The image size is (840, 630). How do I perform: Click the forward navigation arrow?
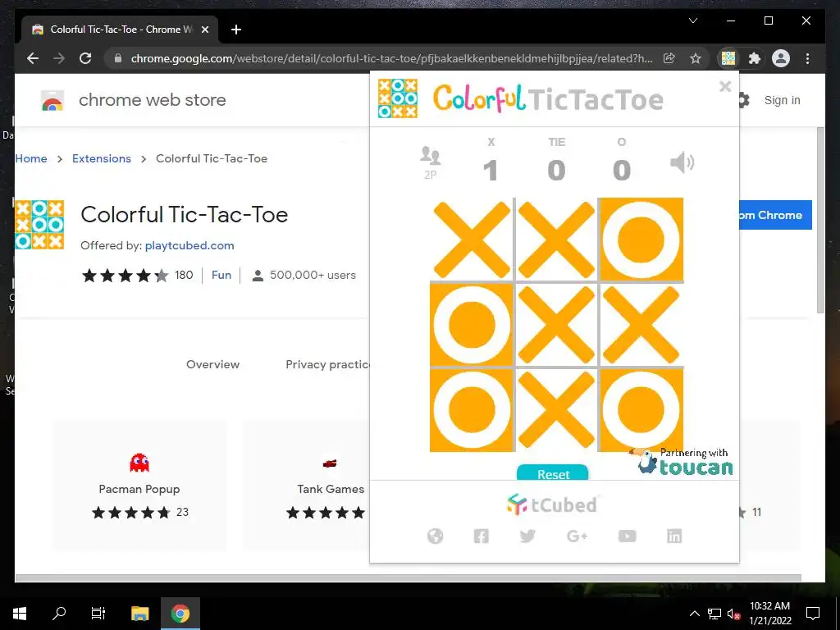tap(59, 58)
